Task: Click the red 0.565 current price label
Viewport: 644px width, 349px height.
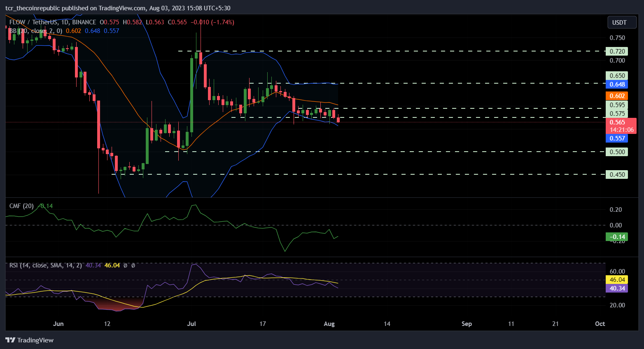Action: tap(617, 122)
